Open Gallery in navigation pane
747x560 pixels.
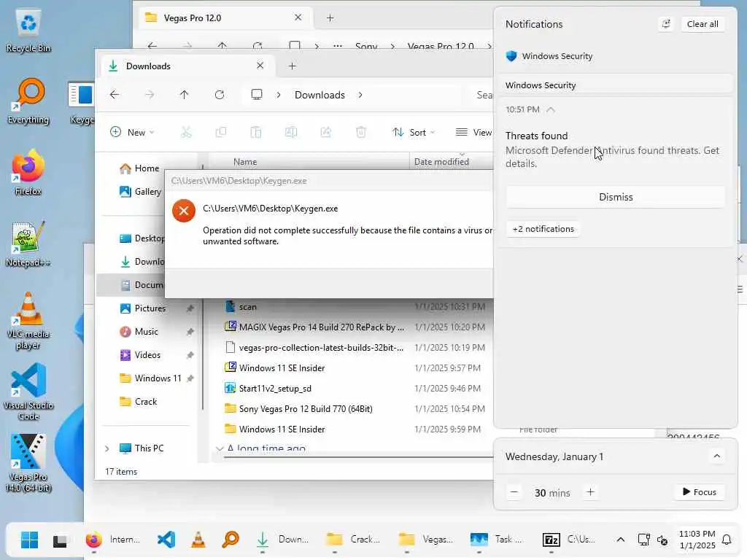(140, 192)
